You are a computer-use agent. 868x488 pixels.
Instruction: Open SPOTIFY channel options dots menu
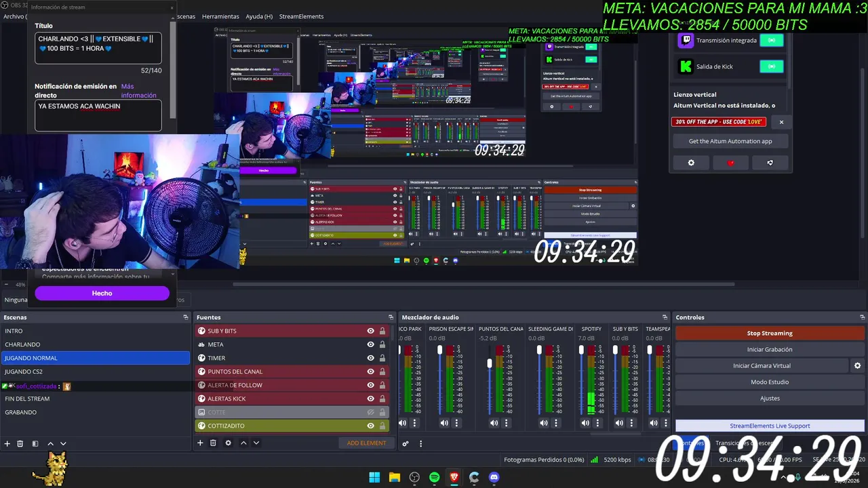point(597,423)
